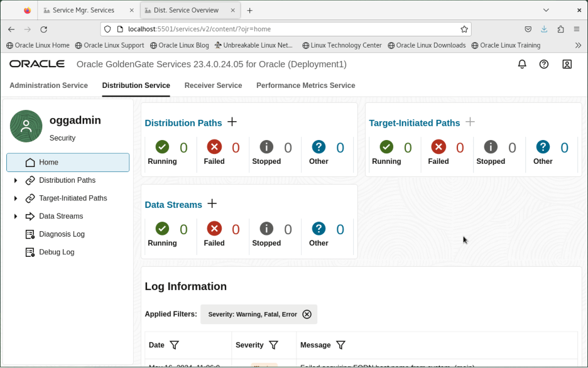The image size is (588, 368).
Task: Open the user account icon in header
Action: [x=567, y=64]
